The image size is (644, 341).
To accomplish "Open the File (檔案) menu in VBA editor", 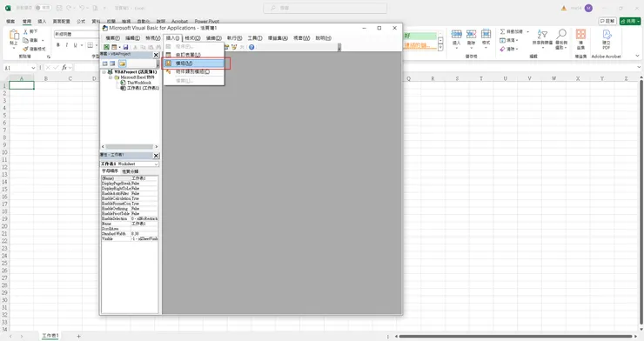I will tap(112, 38).
